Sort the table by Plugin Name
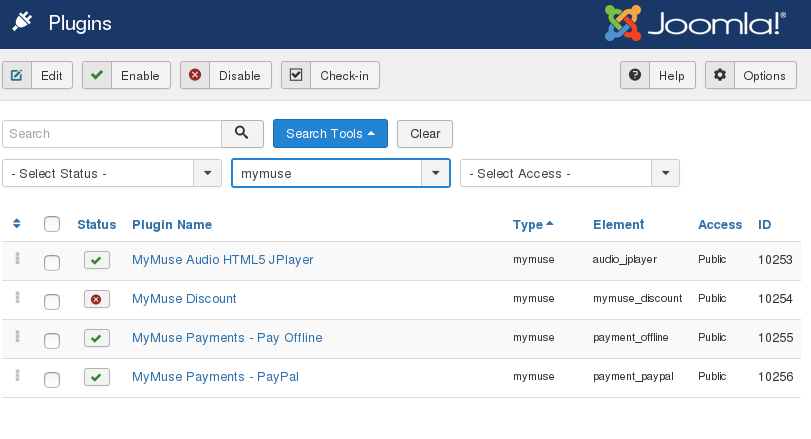Viewport: 811px width, 439px height. pyautogui.click(x=172, y=224)
